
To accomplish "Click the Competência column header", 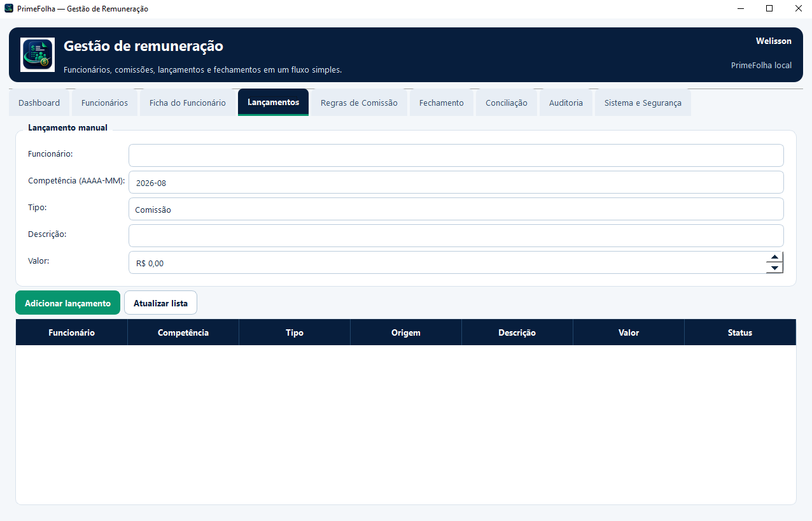I will click(183, 332).
